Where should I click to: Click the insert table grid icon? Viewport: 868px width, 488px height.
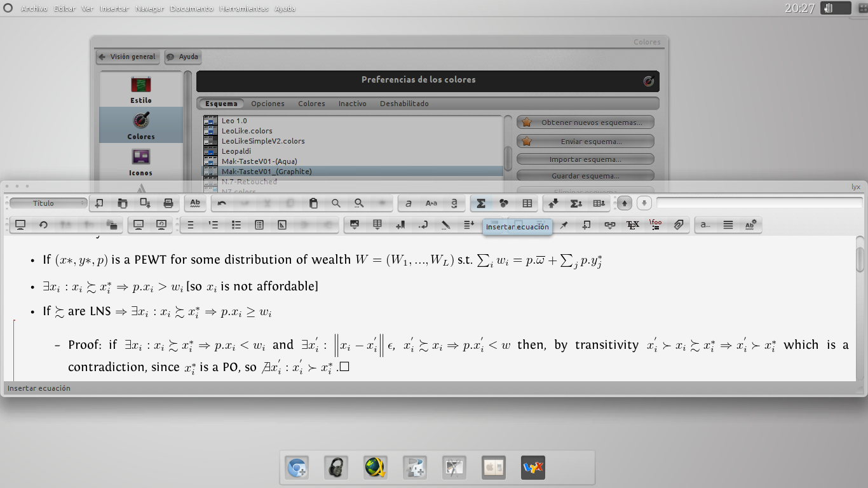pyautogui.click(x=527, y=203)
